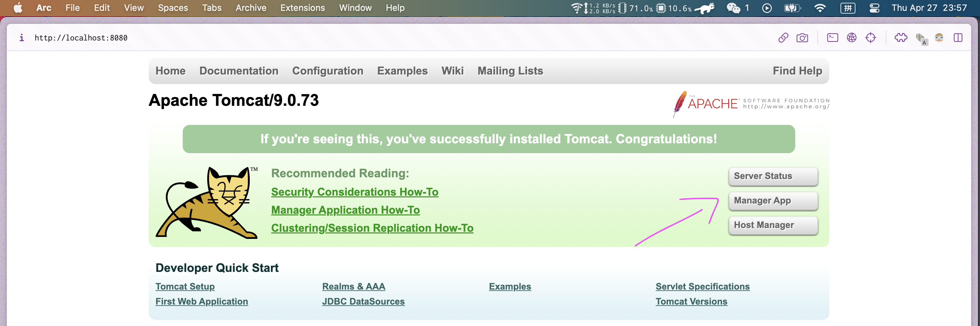Open the console panel icon in toolbar
Viewport: 980px width, 326px height.
point(832,37)
